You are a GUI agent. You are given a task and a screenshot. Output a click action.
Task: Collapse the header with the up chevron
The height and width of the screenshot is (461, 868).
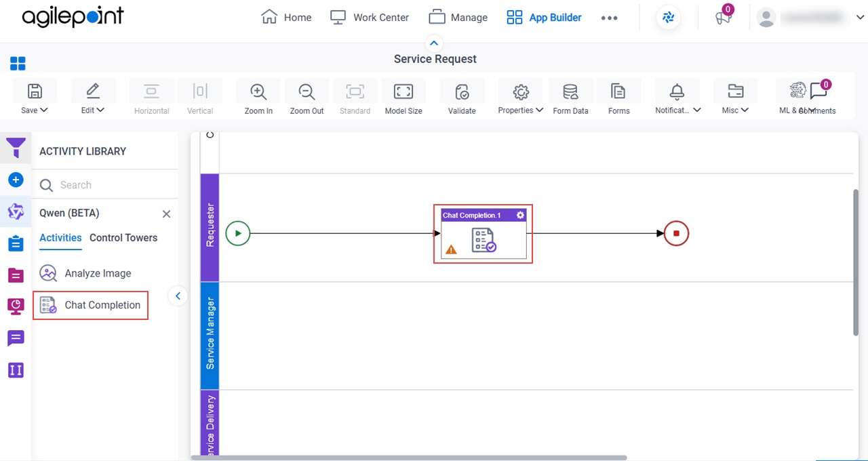click(x=435, y=43)
